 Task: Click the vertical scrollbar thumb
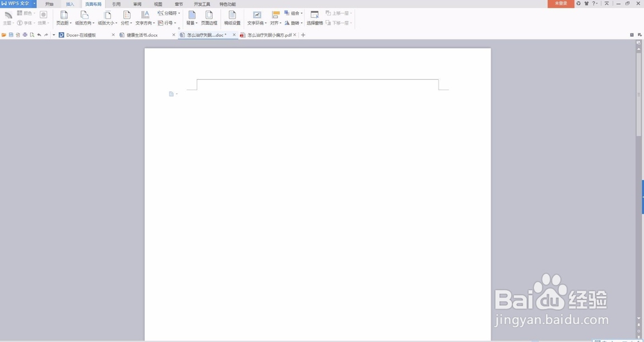click(639, 95)
